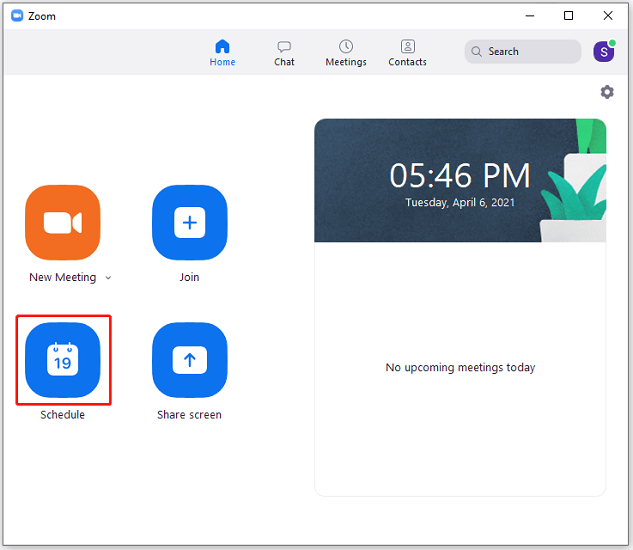Click the Share screen text label

coord(189,415)
